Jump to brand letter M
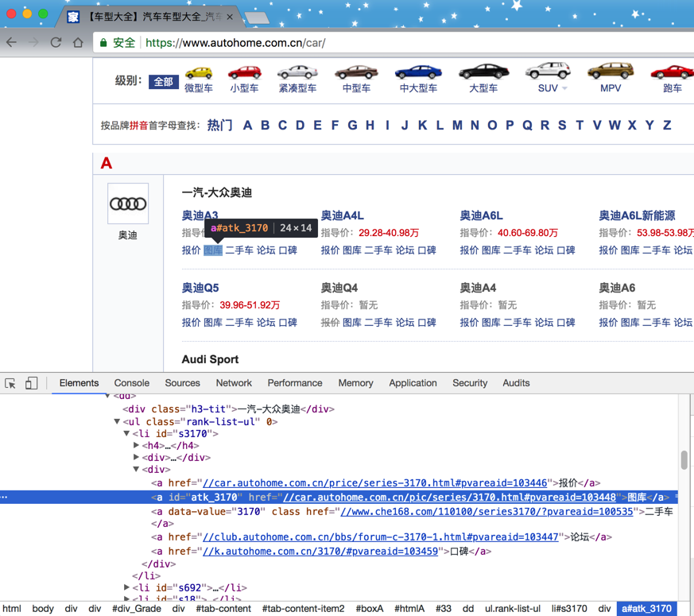Viewport: 694px width, 616px height. tap(457, 126)
